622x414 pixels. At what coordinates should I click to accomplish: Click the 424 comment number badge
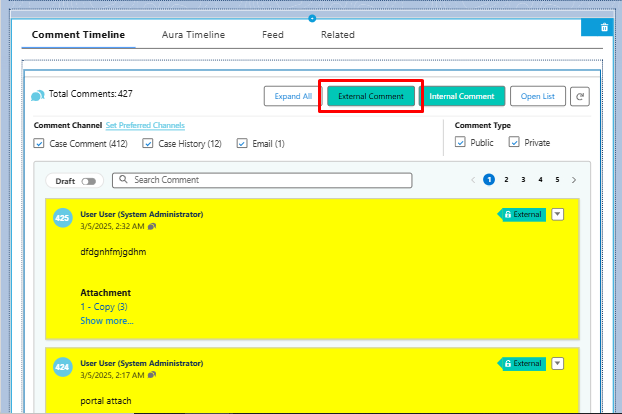[62, 368]
